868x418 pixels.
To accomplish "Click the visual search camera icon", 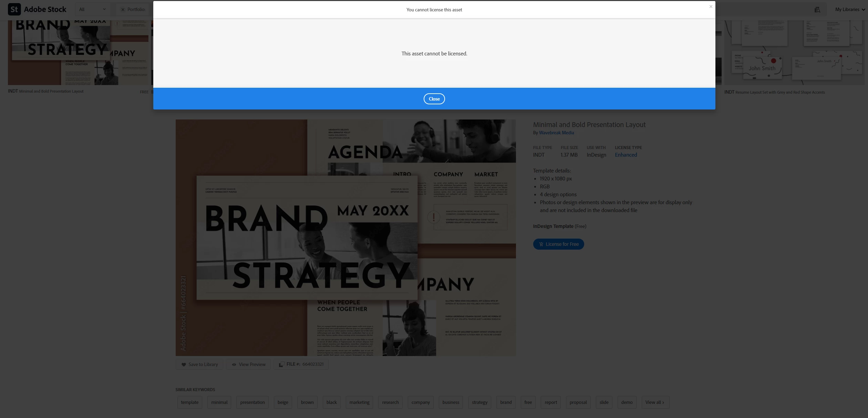I will pyautogui.click(x=817, y=10).
